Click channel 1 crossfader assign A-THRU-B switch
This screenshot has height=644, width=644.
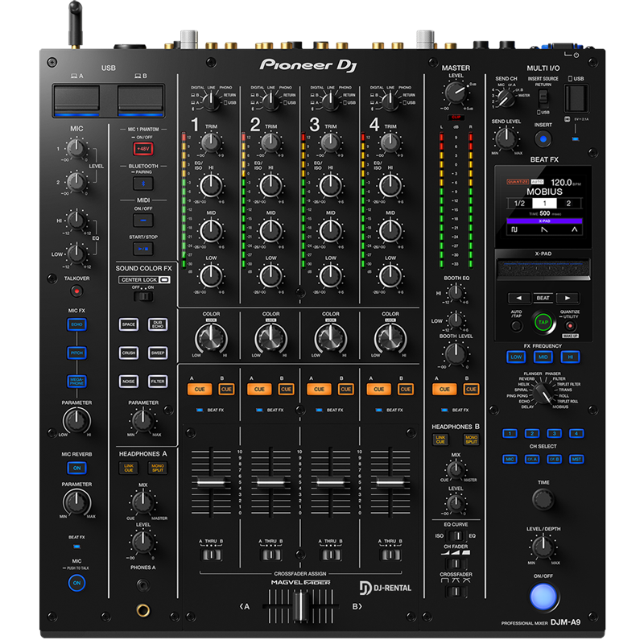point(211,555)
